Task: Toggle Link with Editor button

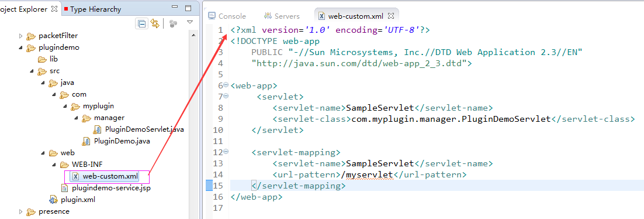Action: pos(155,24)
